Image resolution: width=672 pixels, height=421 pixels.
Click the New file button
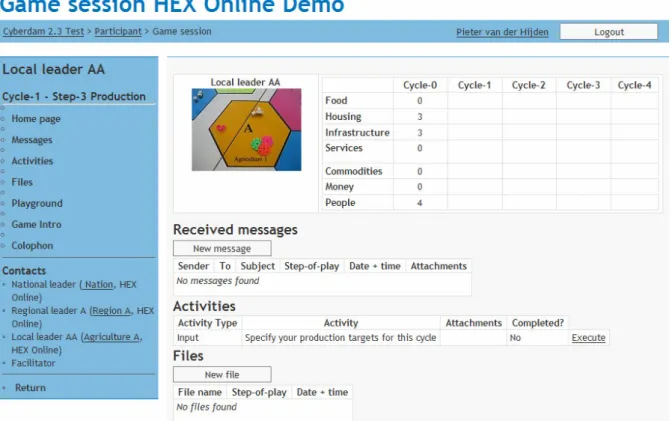[222, 374]
